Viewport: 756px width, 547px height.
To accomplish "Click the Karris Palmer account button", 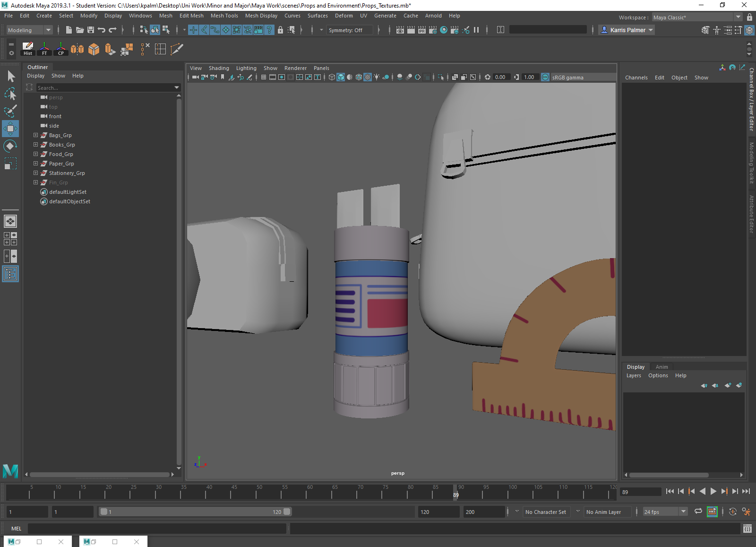I will pyautogui.click(x=627, y=30).
